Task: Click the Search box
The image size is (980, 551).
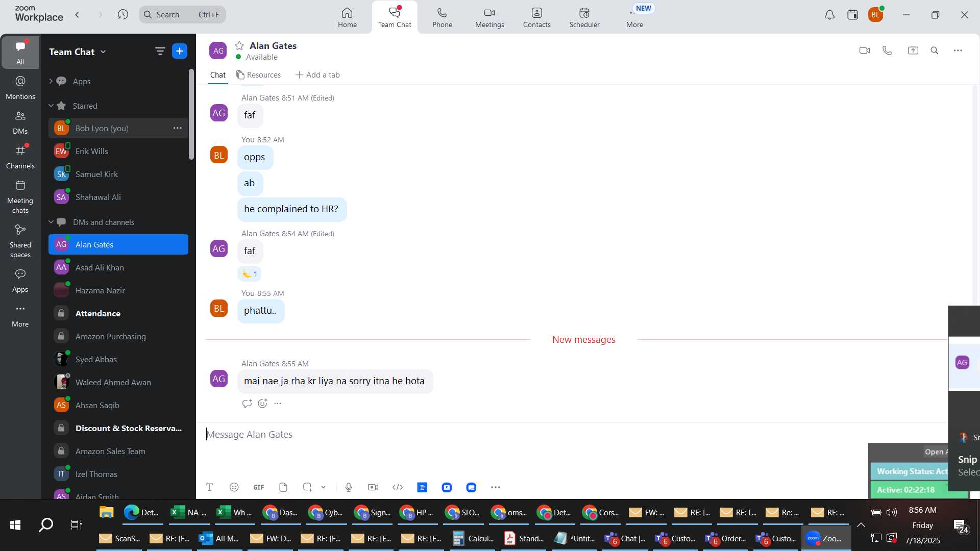Action: point(182,15)
